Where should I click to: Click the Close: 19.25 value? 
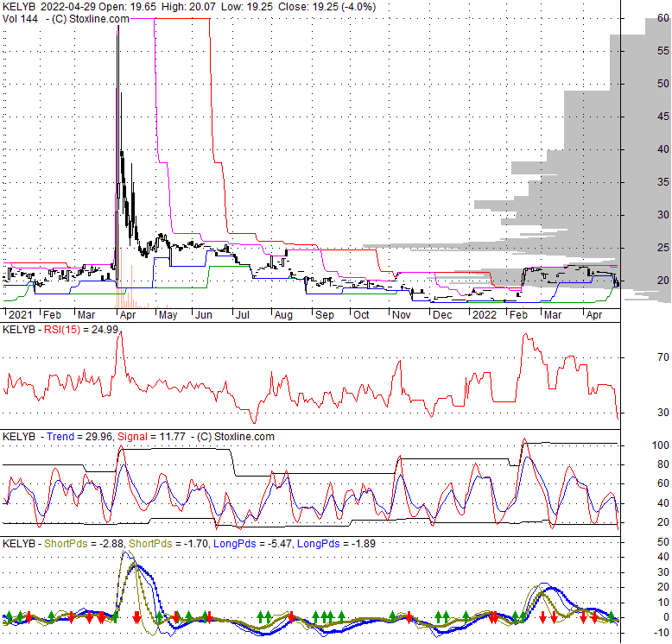307,7
